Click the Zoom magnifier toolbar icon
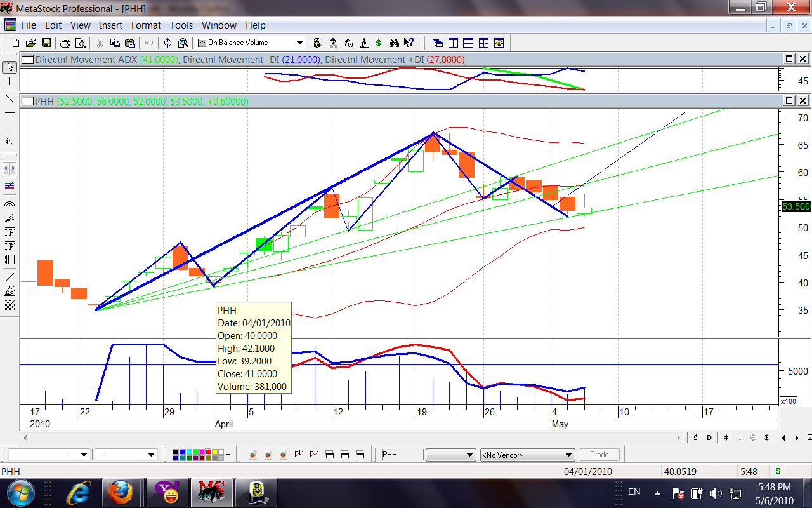The image size is (812, 508). click(x=183, y=43)
